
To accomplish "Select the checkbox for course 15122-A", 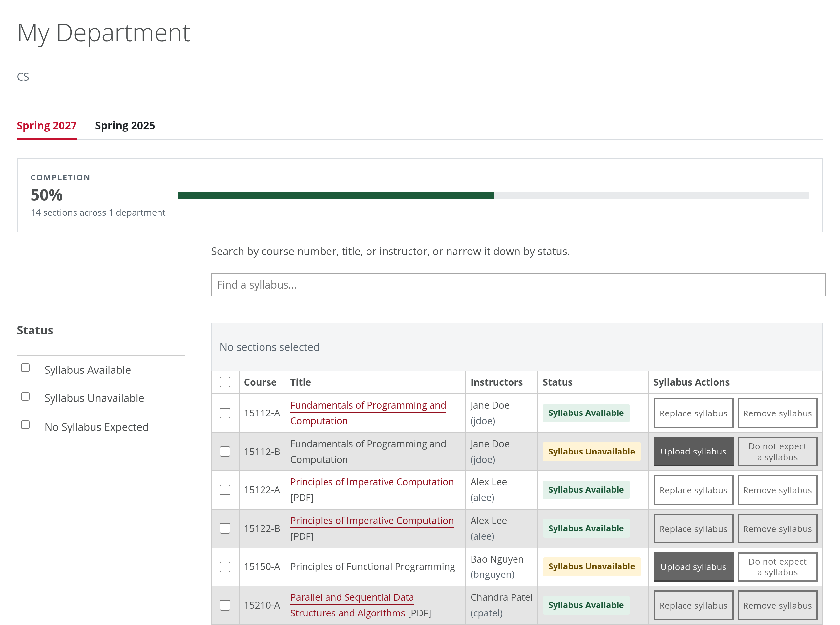I will pyautogui.click(x=225, y=490).
